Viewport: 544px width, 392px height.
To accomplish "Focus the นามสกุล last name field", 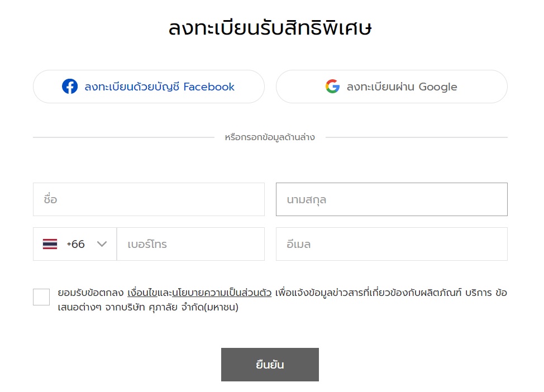I will point(392,199).
